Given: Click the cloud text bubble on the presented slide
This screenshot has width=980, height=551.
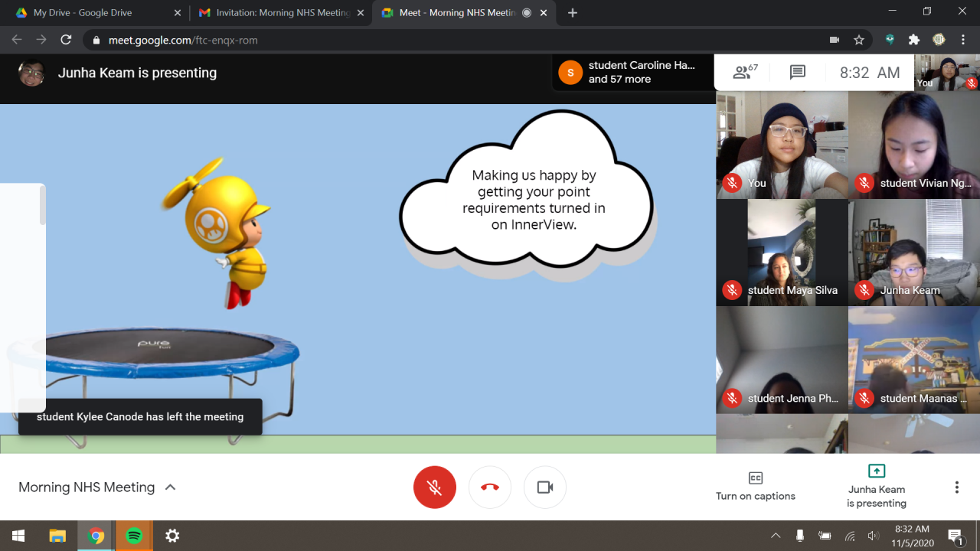Looking at the screenshot, I should [x=527, y=191].
